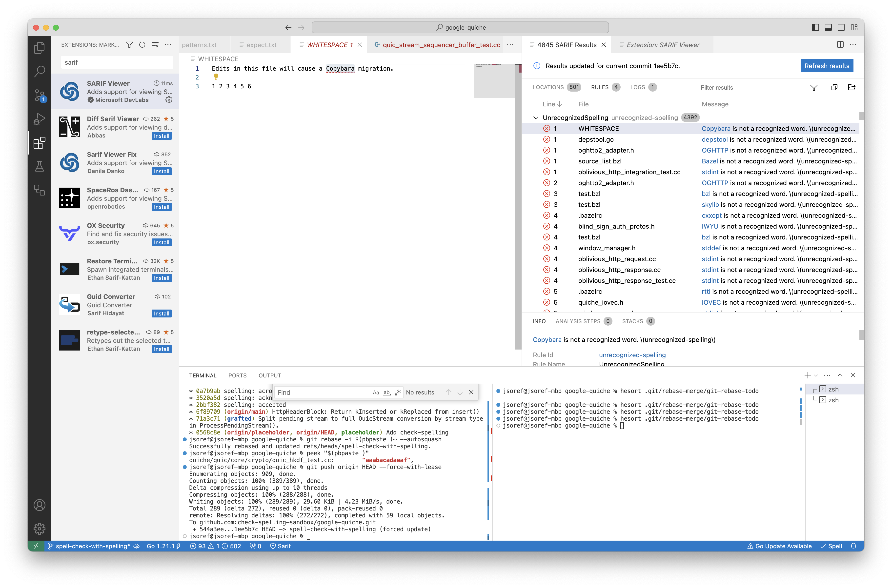Toggle match case in the Find widget
Screen dimensions: 892x588
click(376, 392)
